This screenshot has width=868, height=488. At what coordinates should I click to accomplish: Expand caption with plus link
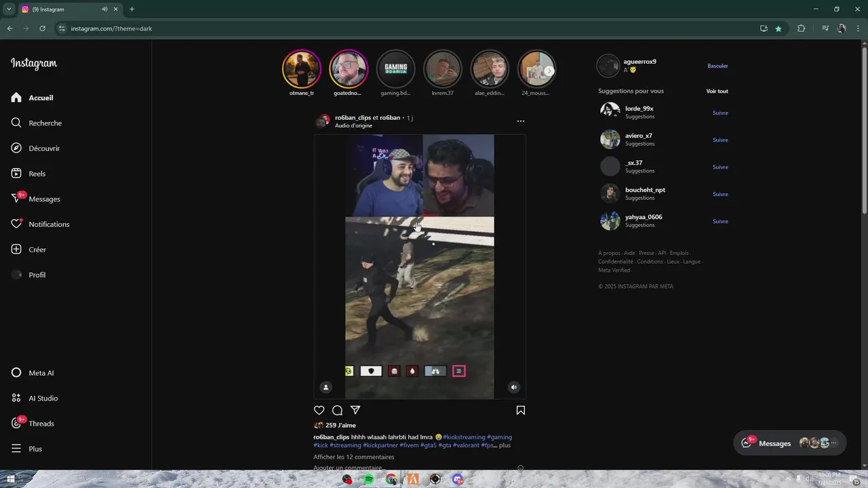click(x=505, y=445)
